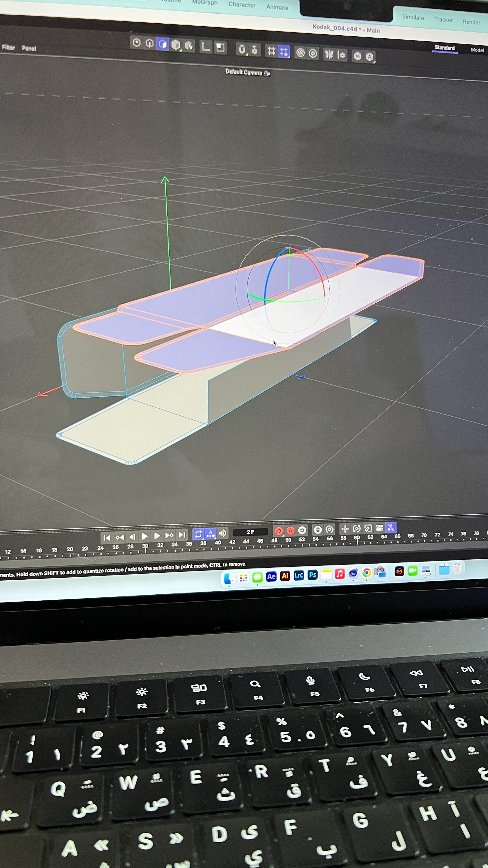Open the Character menu

pyautogui.click(x=242, y=5)
